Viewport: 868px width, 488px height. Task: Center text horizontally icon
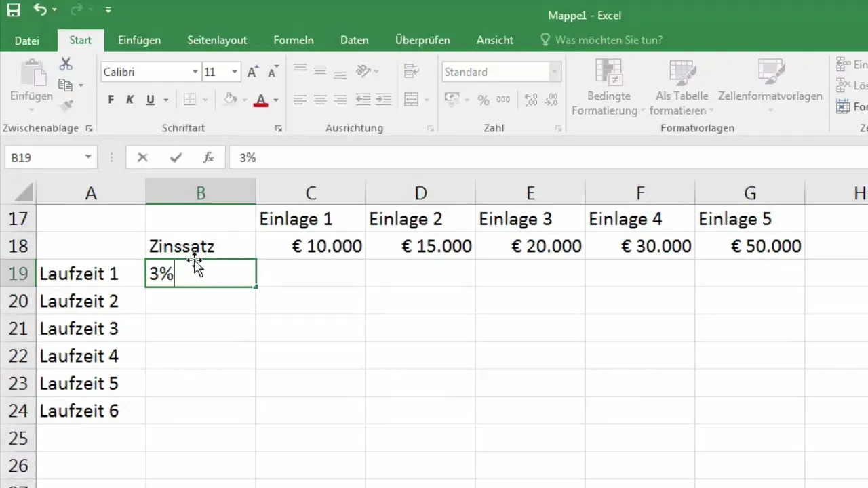pos(320,100)
